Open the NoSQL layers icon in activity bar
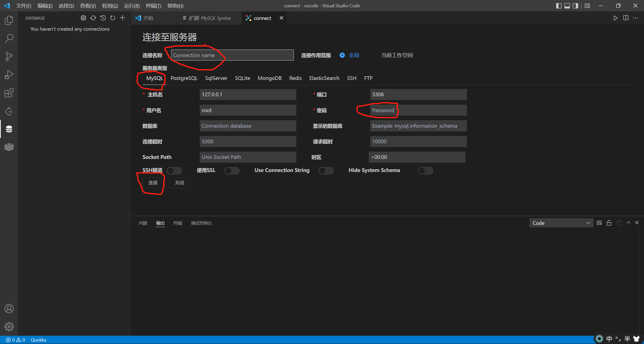The image size is (644, 344). (9, 147)
